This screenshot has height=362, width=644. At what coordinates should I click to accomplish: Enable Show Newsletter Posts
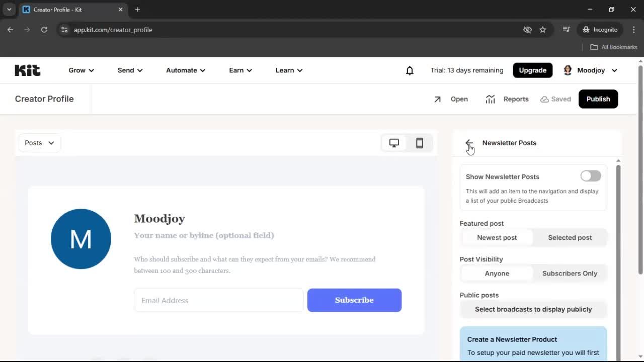click(590, 176)
